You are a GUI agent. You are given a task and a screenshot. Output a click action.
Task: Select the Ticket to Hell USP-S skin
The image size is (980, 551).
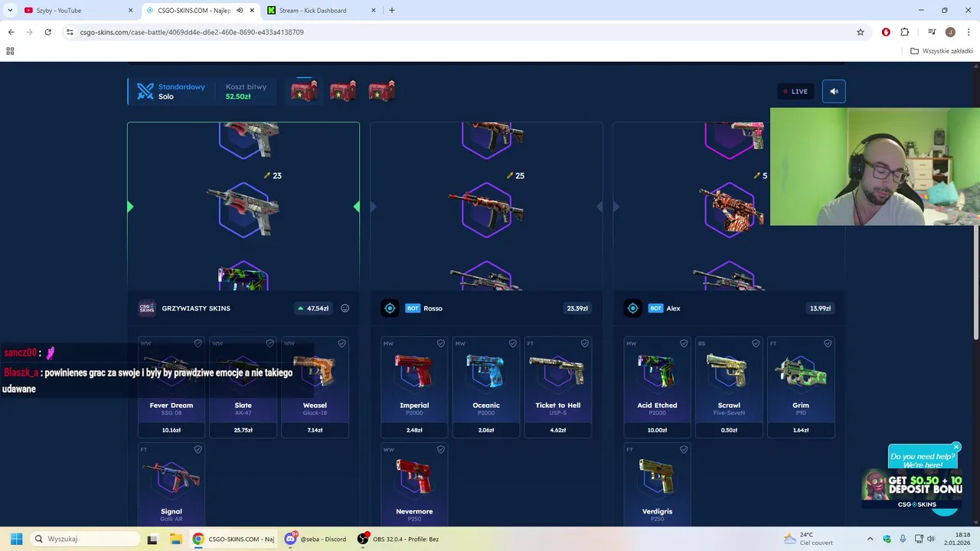558,386
